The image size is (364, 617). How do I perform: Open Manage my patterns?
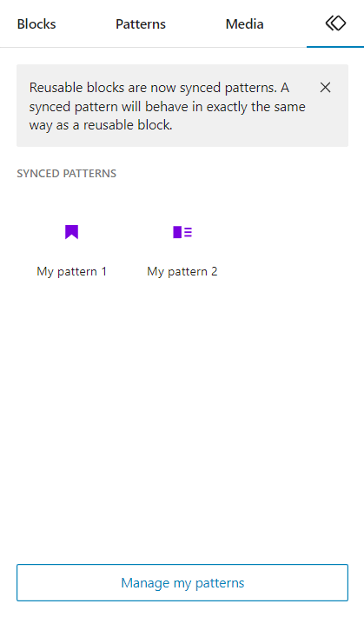click(182, 583)
